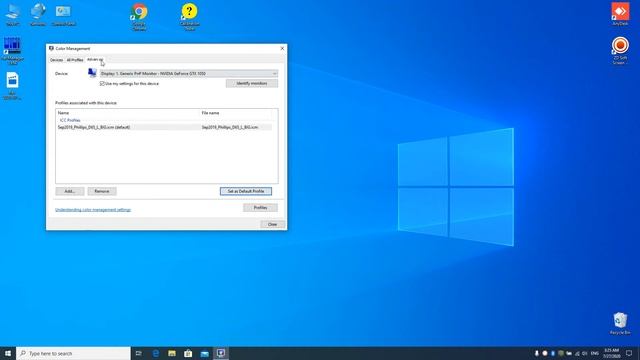
Task: Click the Remove button
Action: [102, 191]
